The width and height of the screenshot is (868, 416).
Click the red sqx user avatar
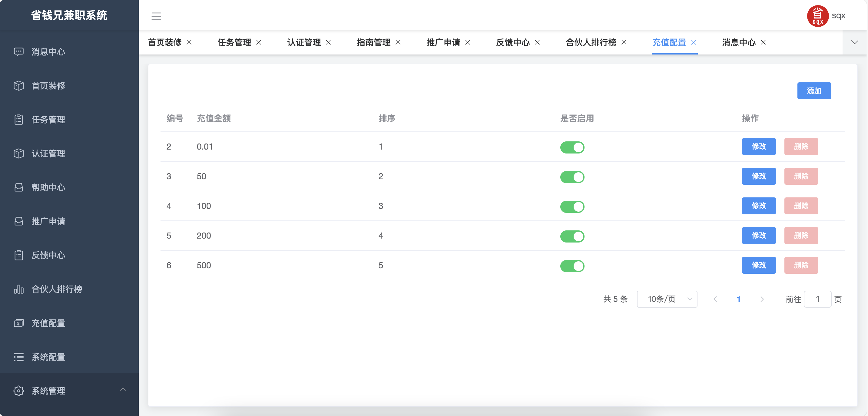[x=817, y=16]
